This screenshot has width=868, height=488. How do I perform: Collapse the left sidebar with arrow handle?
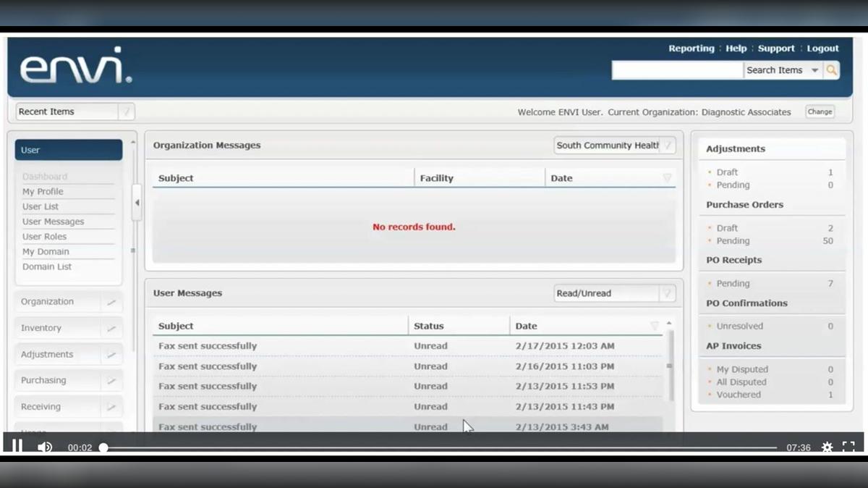(x=137, y=203)
